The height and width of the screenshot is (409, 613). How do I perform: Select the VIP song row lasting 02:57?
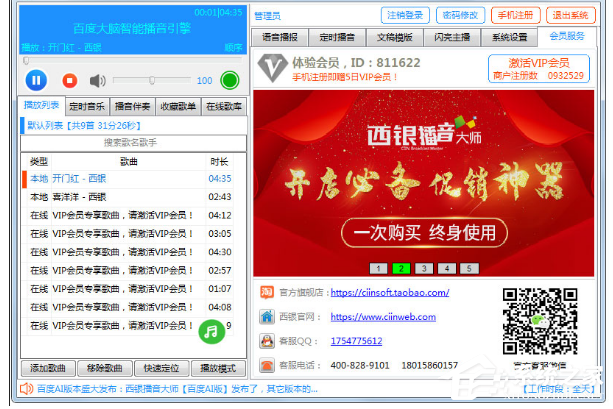pyautogui.click(x=129, y=271)
